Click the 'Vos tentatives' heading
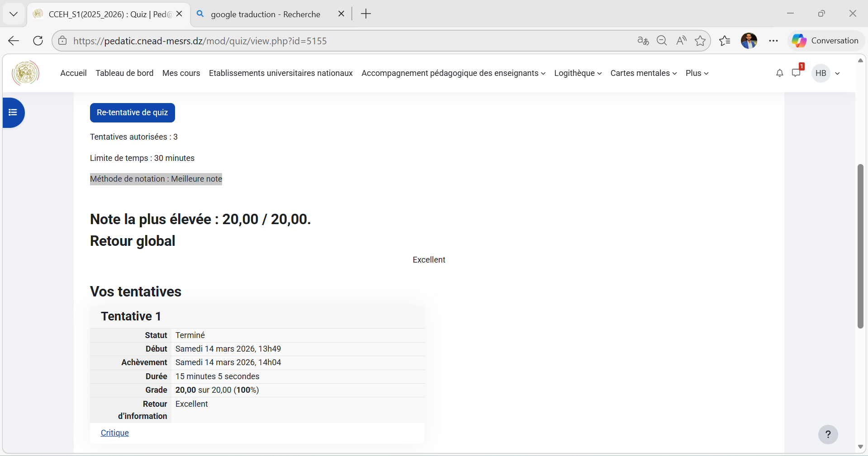This screenshot has width=868, height=456. pyautogui.click(x=136, y=291)
